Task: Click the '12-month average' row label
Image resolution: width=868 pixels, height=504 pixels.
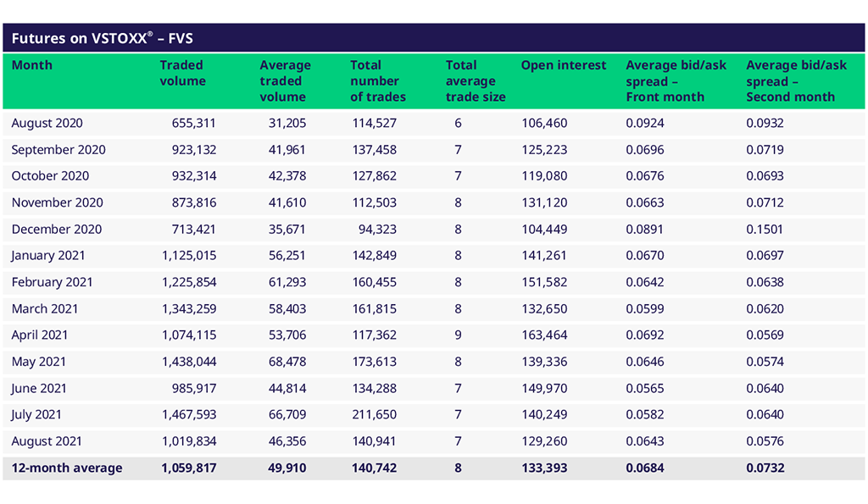Action: click(67, 468)
